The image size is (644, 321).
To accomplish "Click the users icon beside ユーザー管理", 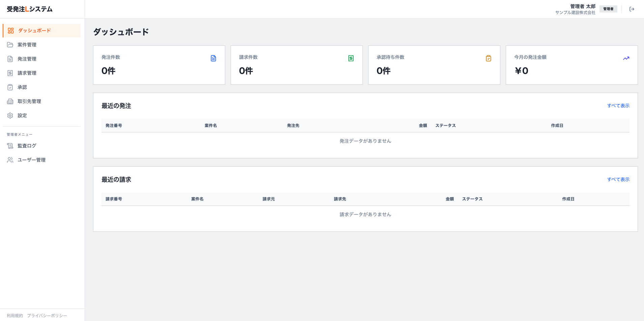I will click(x=10, y=160).
